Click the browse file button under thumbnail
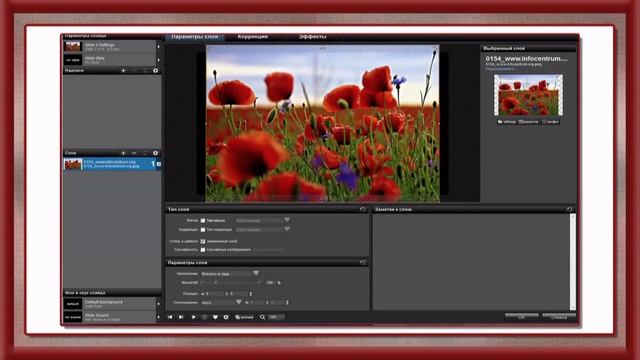The height and width of the screenshot is (360, 640). (507, 122)
